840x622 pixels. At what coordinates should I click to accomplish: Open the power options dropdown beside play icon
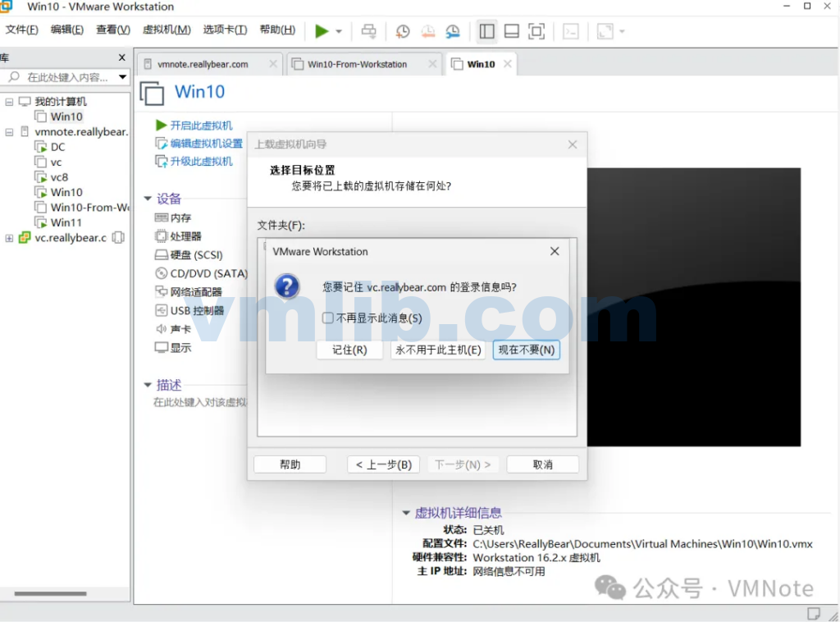339,32
